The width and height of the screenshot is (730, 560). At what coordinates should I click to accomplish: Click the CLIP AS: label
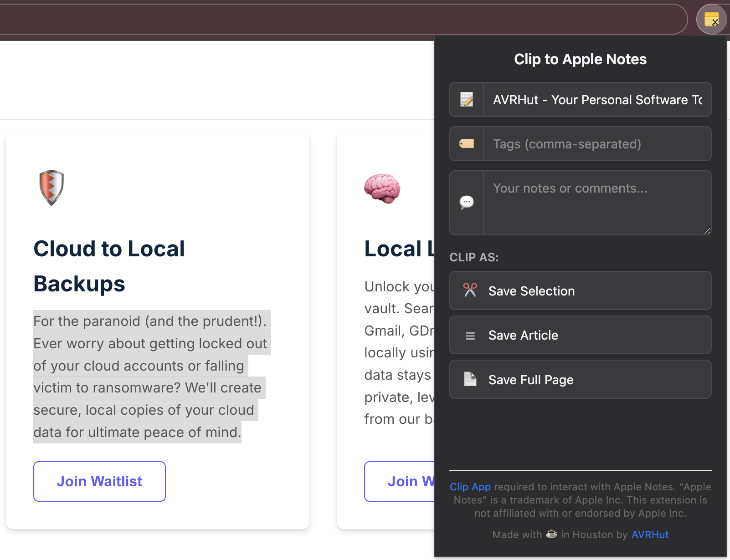pyautogui.click(x=474, y=257)
